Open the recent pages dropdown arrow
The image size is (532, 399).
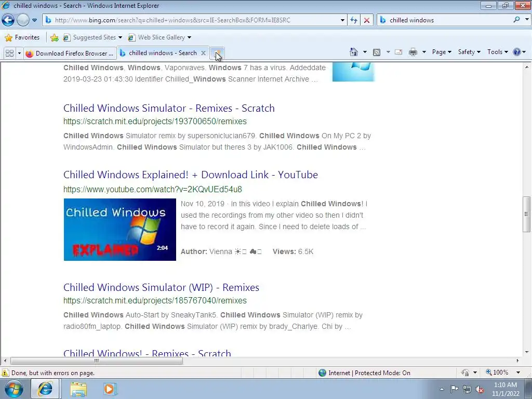[x=34, y=20]
